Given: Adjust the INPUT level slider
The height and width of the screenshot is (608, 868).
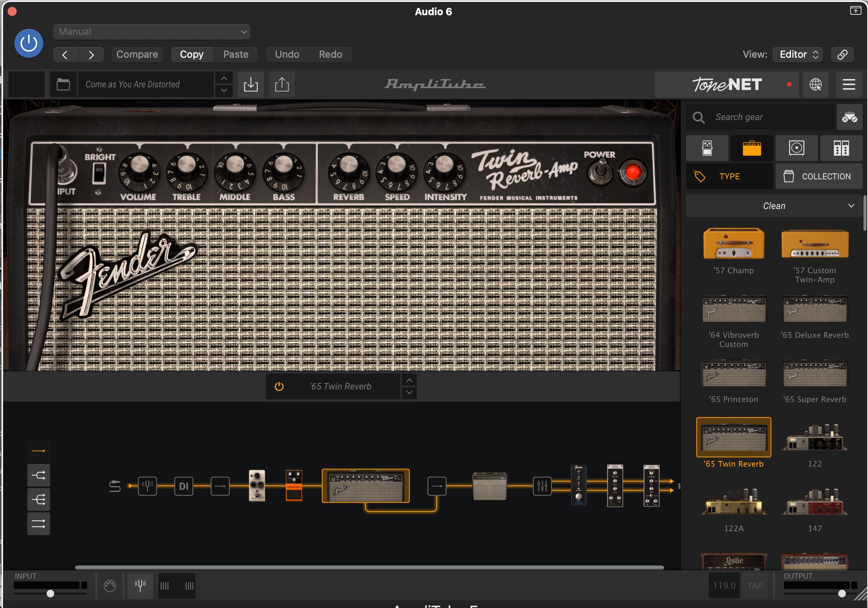Looking at the screenshot, I should click(x=51, y=593).
